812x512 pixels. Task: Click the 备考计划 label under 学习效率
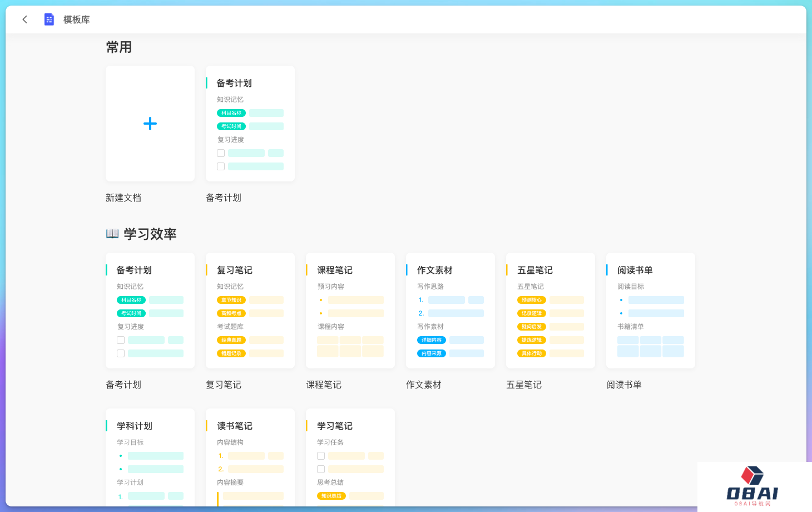[x=123, y=385]
